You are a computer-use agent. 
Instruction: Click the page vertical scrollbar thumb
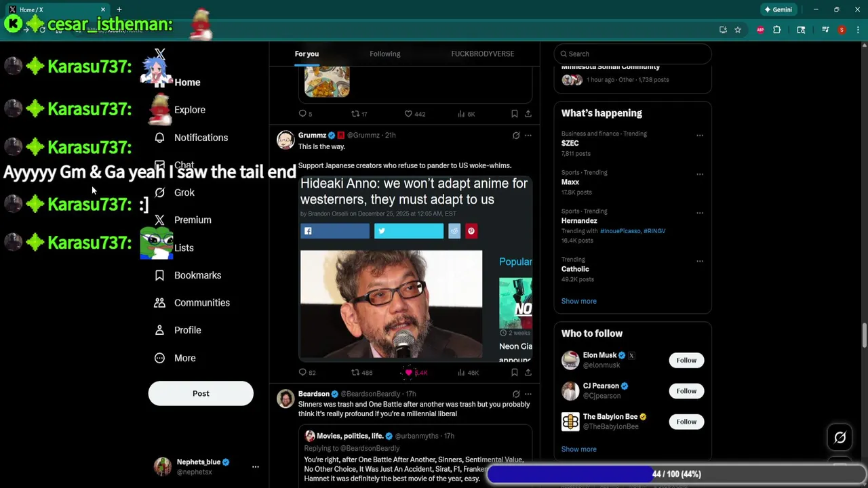coord(864,334)
